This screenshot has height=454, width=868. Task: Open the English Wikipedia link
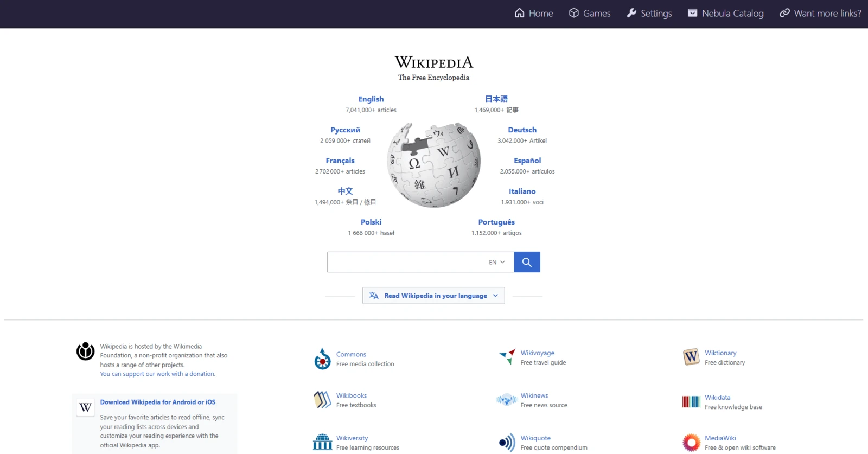371,99
